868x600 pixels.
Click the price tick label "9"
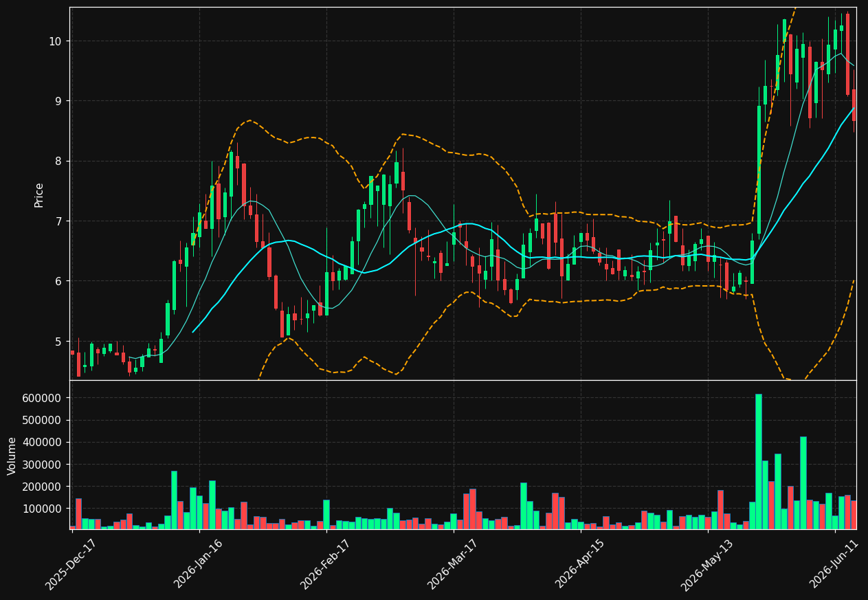[58, 101]
